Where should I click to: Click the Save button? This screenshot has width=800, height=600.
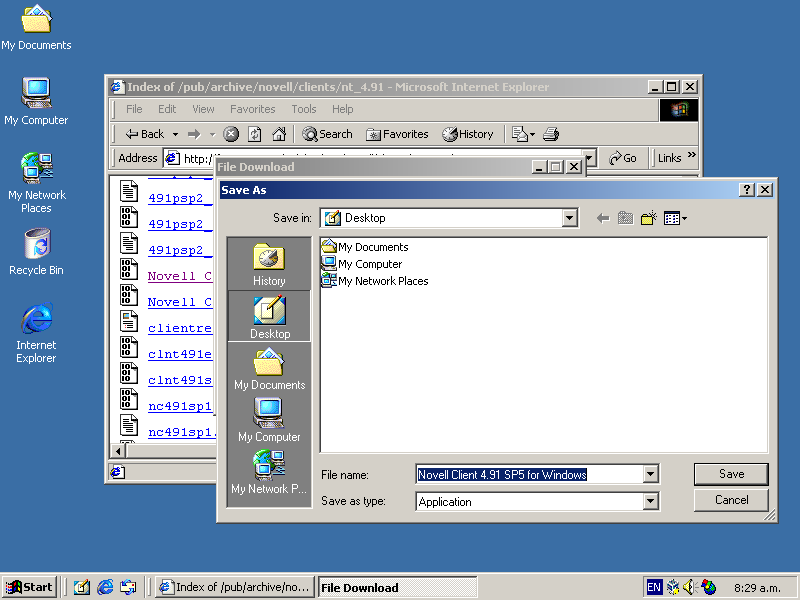(731, 474)
